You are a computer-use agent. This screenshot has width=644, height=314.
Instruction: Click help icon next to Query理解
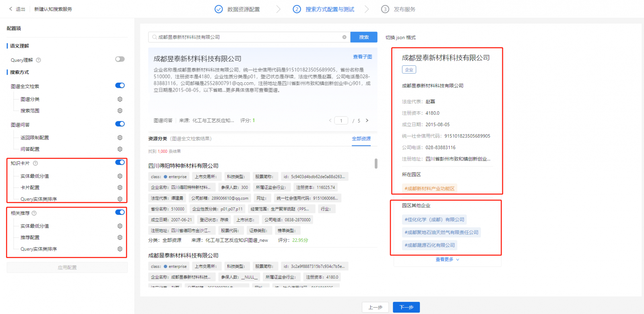(39, 60)
